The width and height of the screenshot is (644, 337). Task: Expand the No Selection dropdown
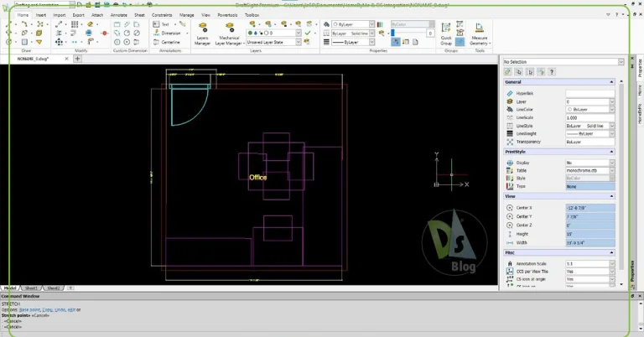(621, 62)
